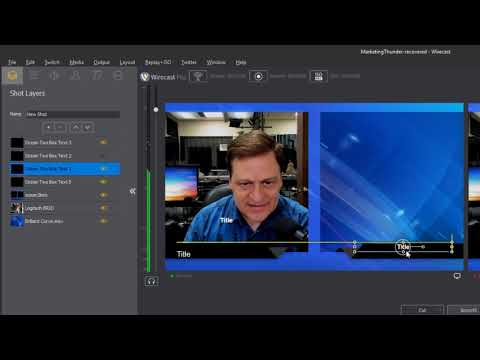Move selected layer down with arrow
Image resolution: width=480 pixels, height=360 pixels.
coord(88,127)
